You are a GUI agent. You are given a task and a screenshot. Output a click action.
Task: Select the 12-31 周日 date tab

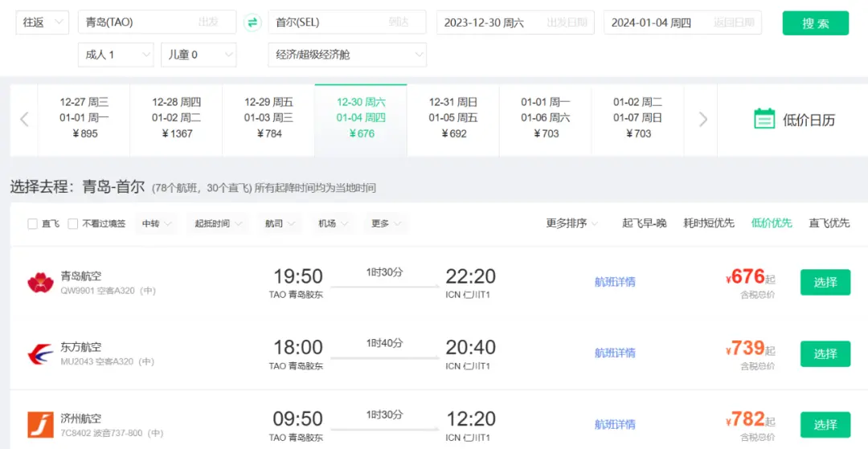click(x=453, y=118)
